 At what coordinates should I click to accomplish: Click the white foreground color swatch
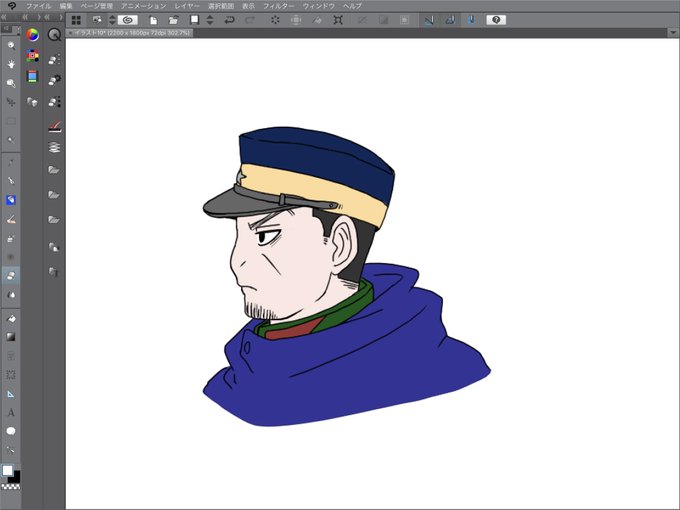7,471
